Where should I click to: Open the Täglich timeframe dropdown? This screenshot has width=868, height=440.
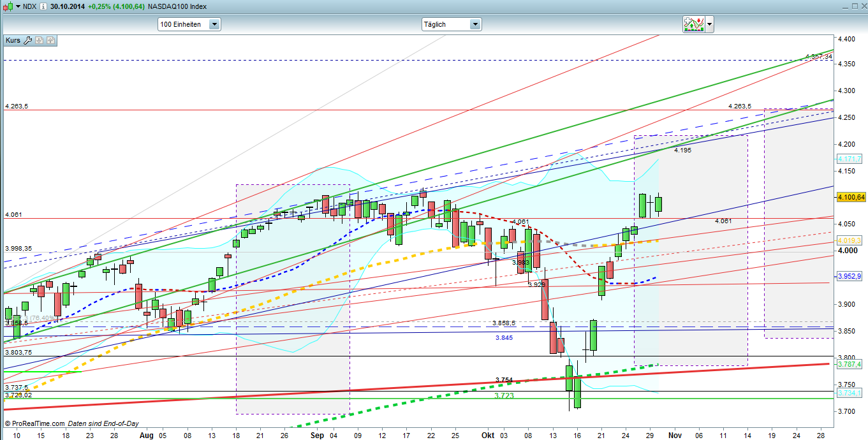click(452, 24)
